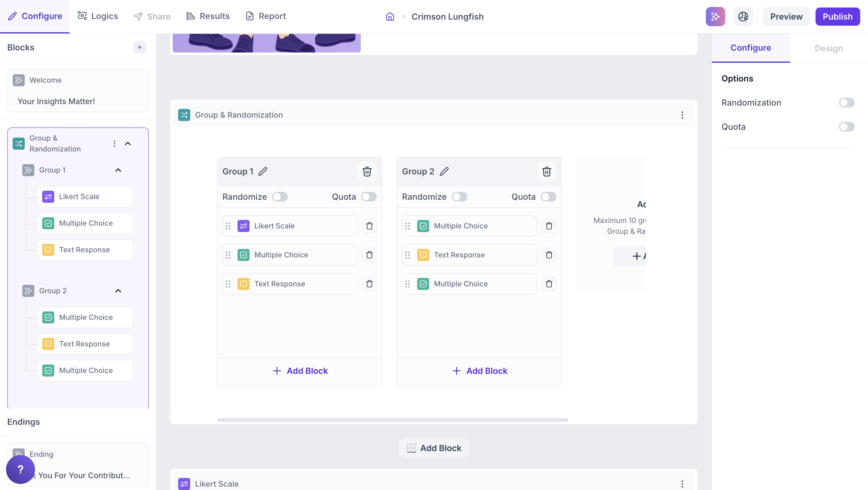The width and height of the screenshot is (868, 490).
Task: Add a block using Blocks plus icon
Action: click(x=140, y=47)
